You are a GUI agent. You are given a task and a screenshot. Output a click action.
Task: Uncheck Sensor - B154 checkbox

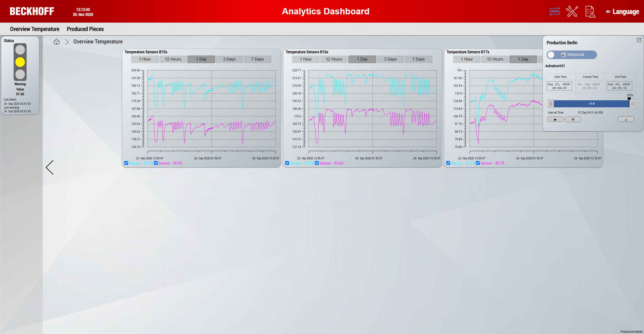(126, 163)
